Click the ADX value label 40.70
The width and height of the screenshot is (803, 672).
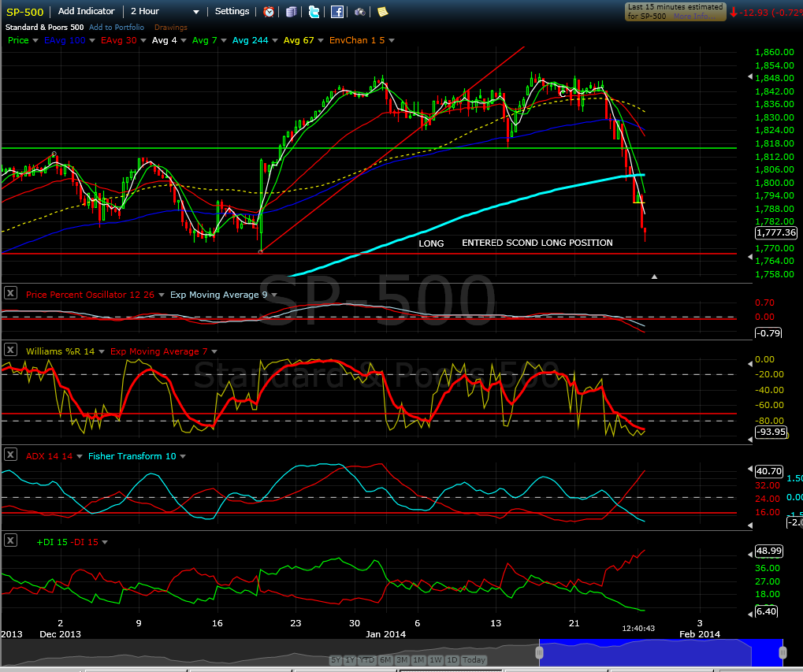click(x=768, y=471)
